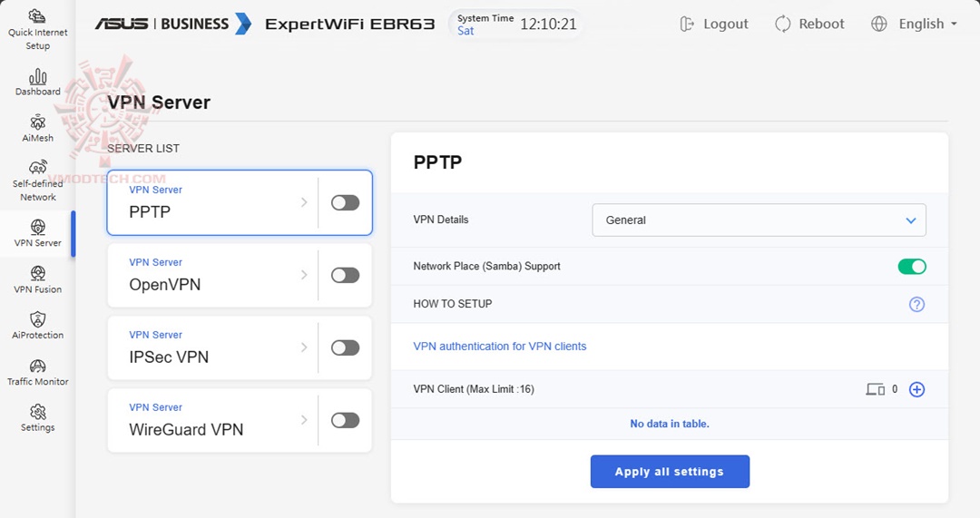
Task: Click the HOW TO SETUP help icon
Action: click(916, 304)
